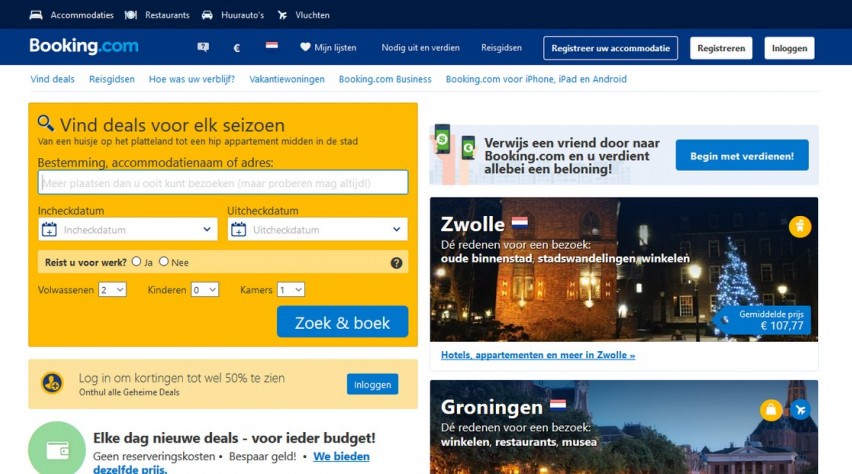852x474 pixels.
Task: Click the help question mark icon
Action: (397, 263)
